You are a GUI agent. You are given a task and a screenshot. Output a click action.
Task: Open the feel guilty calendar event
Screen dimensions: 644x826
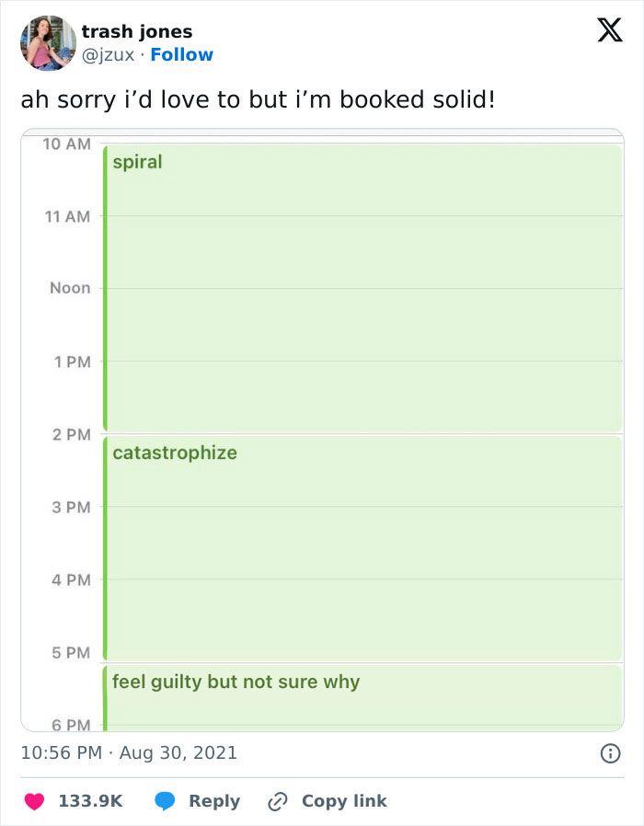tap(362, 696)
